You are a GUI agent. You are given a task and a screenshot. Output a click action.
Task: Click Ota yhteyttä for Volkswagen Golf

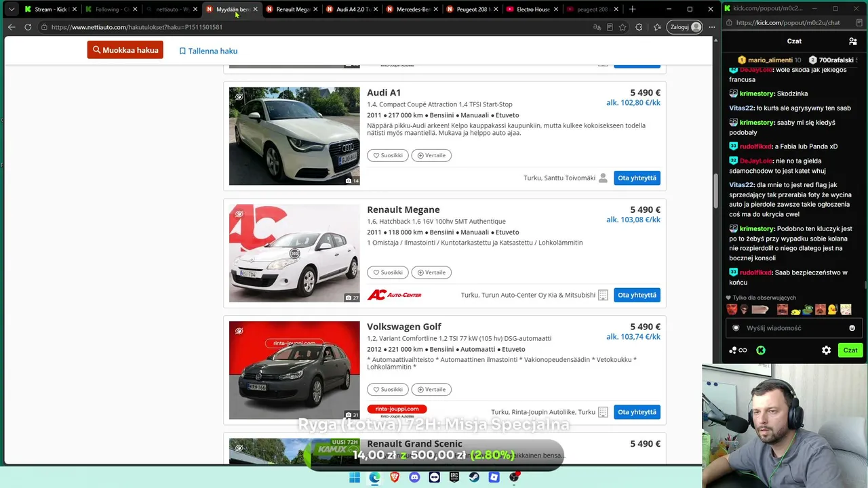point(637,412)
